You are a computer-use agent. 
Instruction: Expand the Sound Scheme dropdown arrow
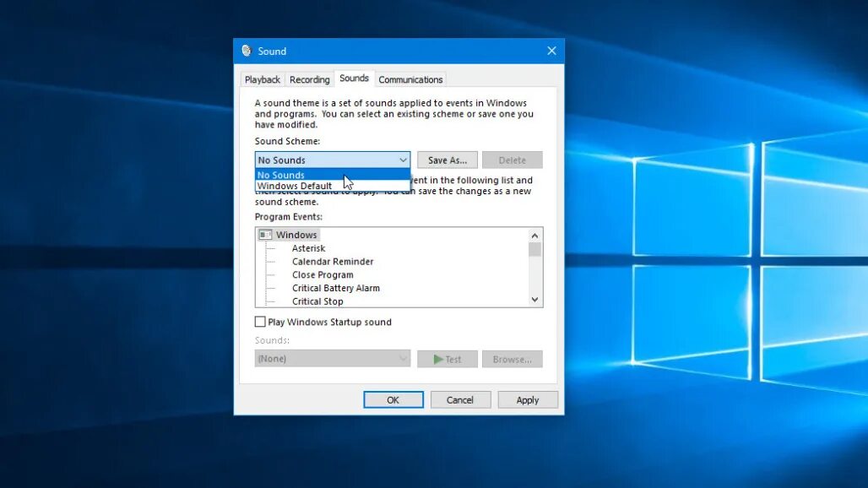pos(403,160)
